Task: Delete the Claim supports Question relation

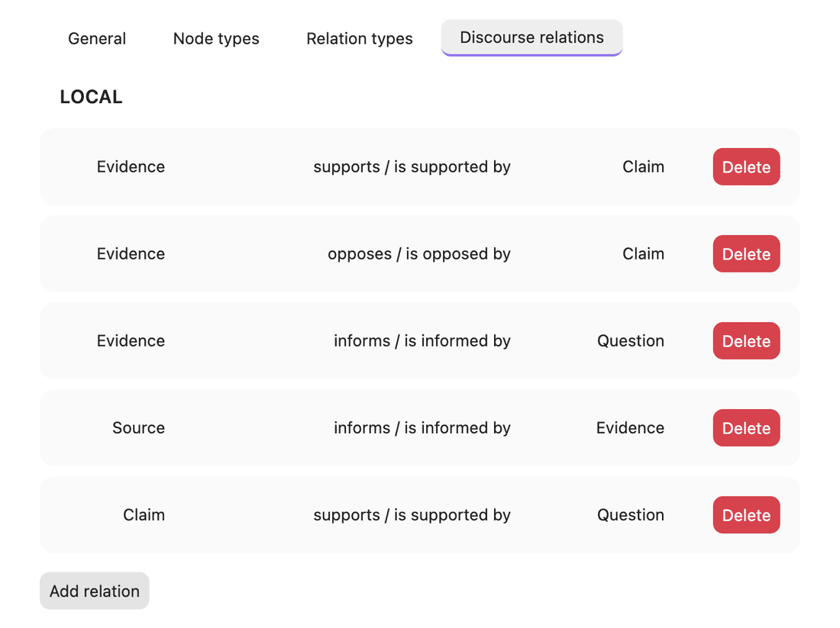Action: click(746, 515)
